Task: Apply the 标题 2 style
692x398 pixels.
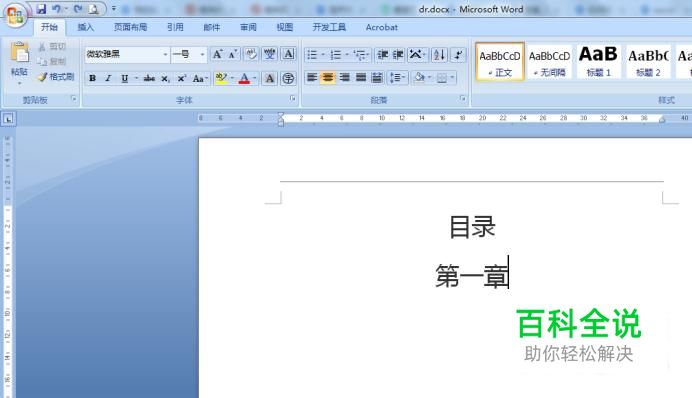Action: pyautogui.click(x=648, y=62)
